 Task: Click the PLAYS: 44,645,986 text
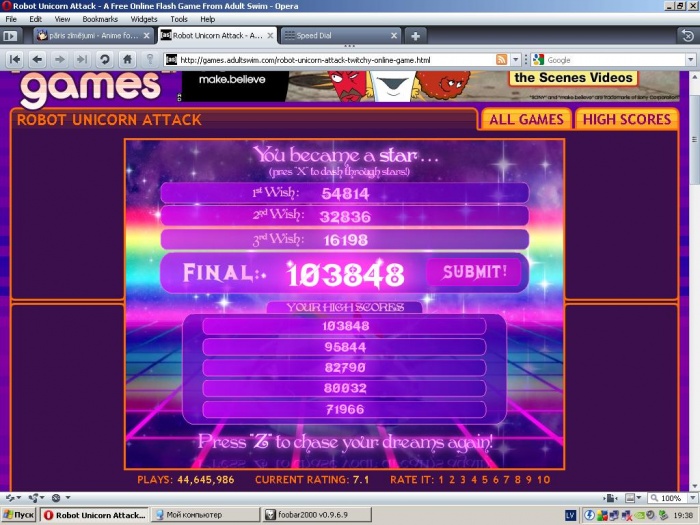[186, 480]
